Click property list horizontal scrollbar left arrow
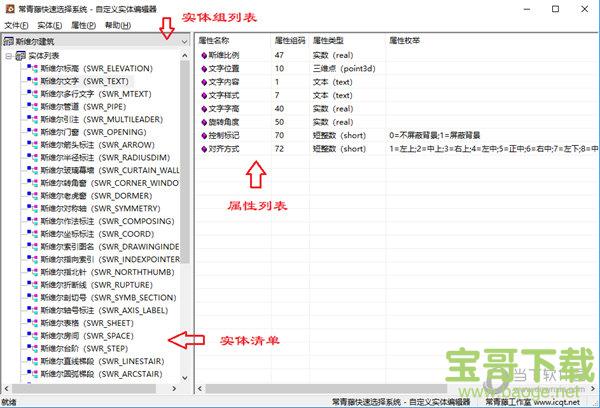600x408 pixels. pos(200,389)
